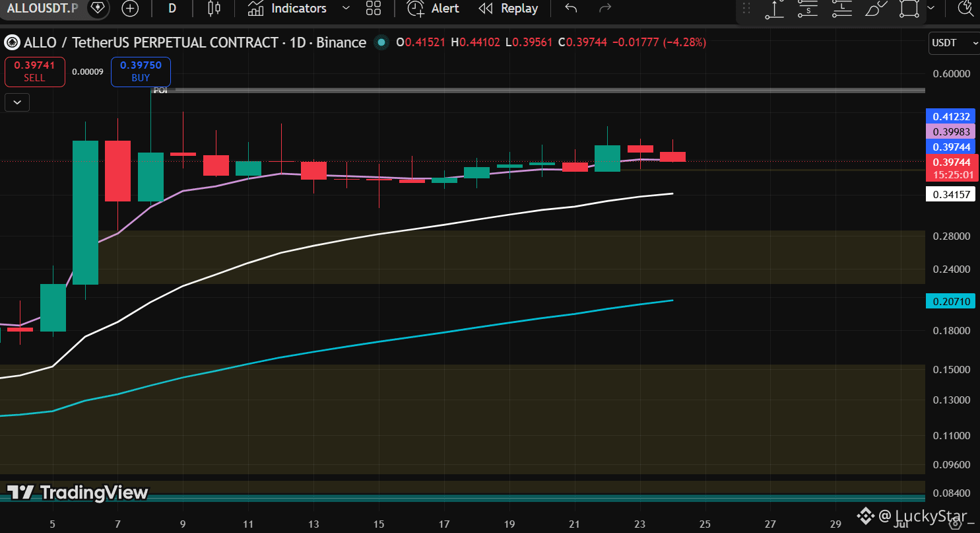Create an Alert from the toolbar
This screenshot has height=533, width=980.
click(x=433, y=8)
